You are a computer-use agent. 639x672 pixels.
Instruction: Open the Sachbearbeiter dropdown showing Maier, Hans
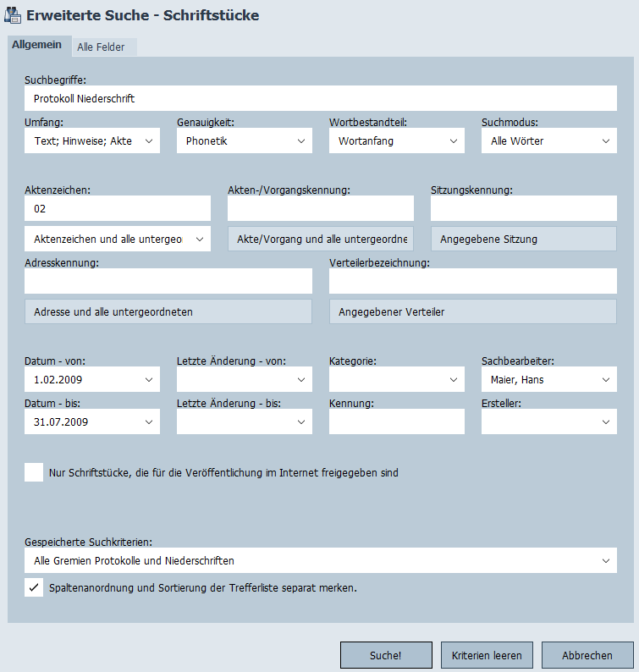pos(548,380)
